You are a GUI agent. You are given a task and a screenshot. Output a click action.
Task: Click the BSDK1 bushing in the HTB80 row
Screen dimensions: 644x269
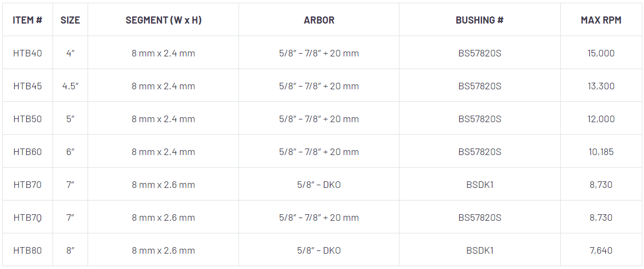tap(479, 250)
